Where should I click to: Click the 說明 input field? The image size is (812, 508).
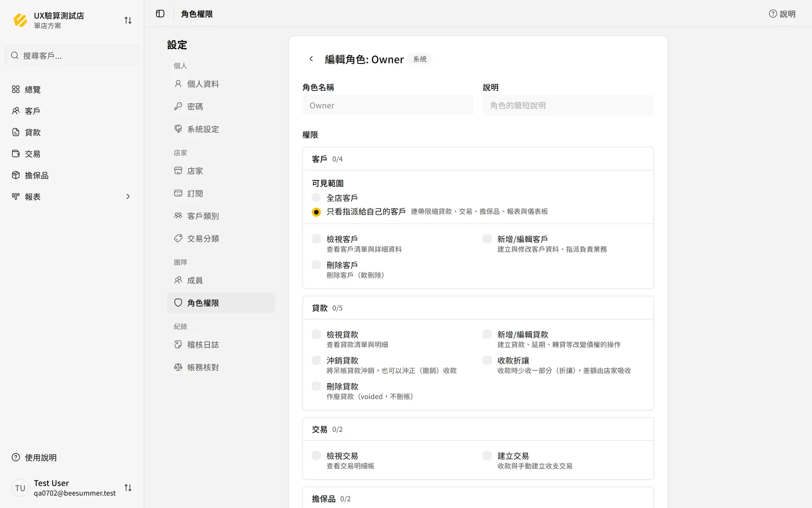568,105
